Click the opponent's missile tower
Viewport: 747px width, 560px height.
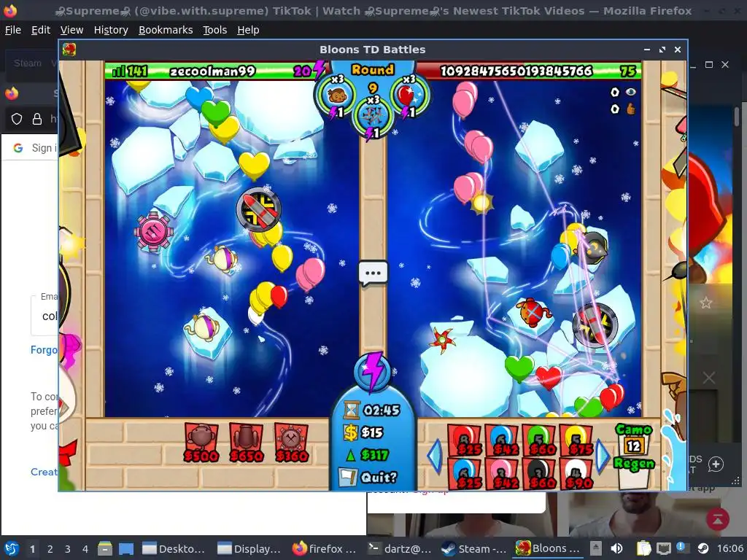[x=595, y=326]
